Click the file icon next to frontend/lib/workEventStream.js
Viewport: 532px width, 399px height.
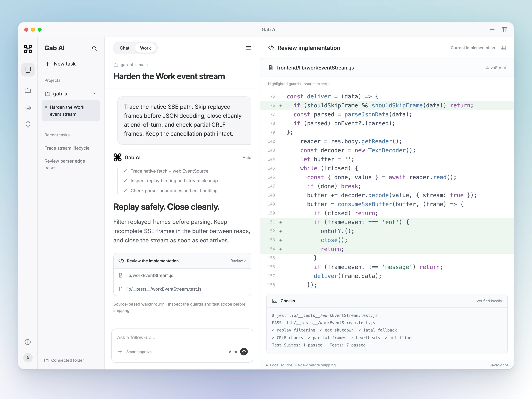[271, 68]
